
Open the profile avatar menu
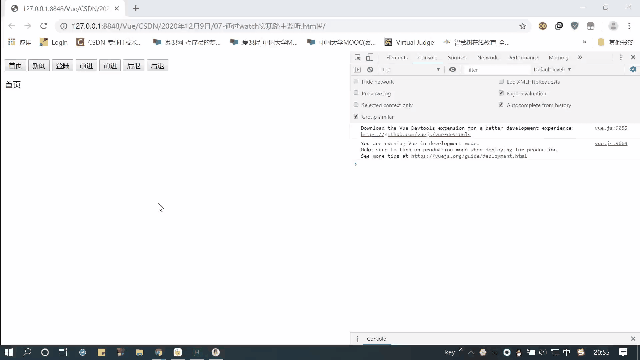point(613,26)
